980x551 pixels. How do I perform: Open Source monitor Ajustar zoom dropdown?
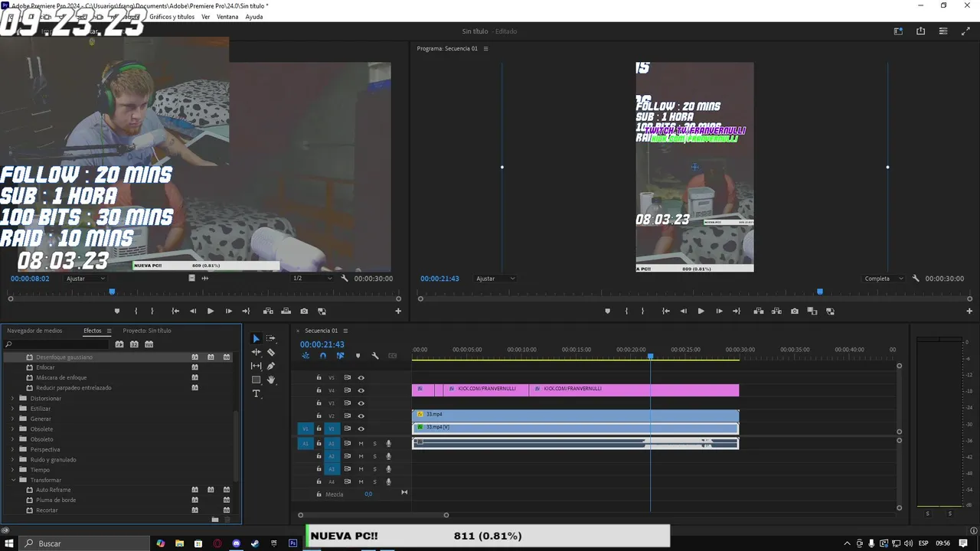click(x=86, y=279)
